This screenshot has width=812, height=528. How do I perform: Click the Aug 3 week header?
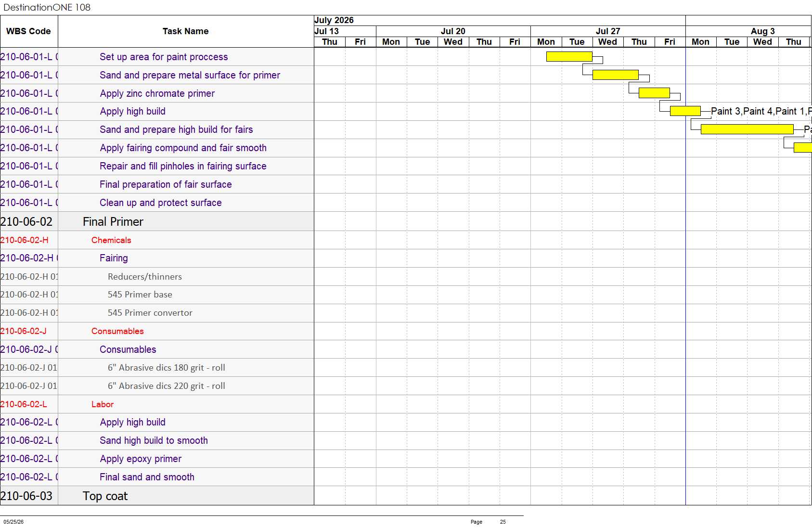(762, 31)
